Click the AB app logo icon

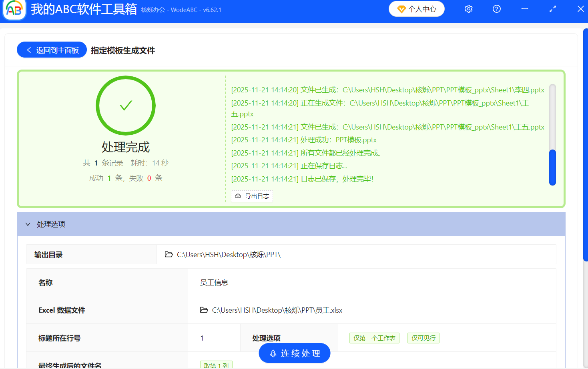(x=14, y=9)
